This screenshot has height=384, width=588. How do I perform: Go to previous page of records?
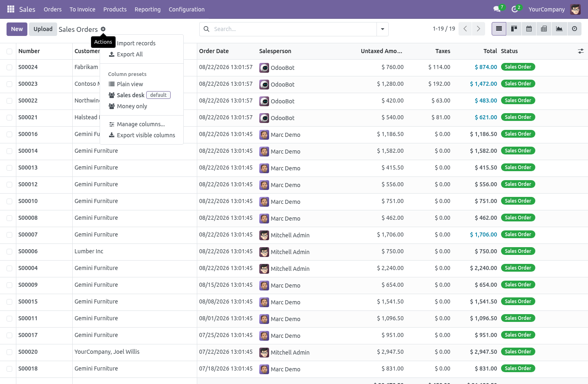click(x=465, y=29)
